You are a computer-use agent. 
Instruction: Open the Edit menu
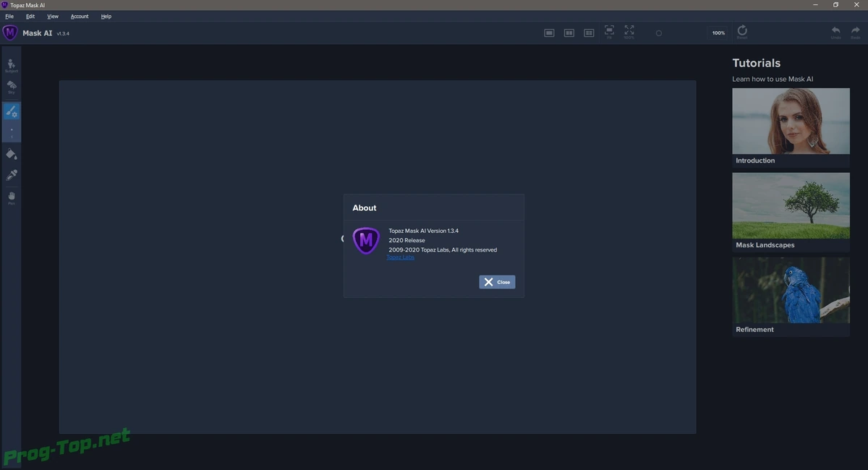click(30, 16)
